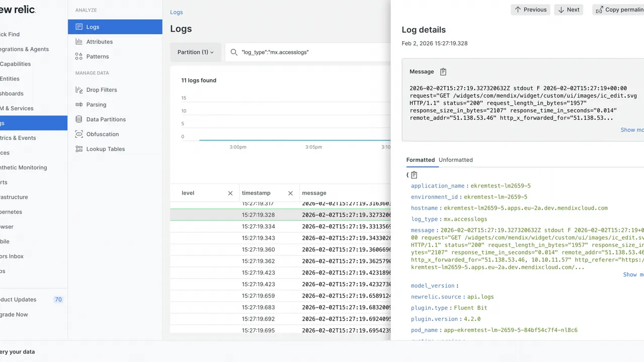Click the Data Partitions database icon
The height and width of the screenshot is (362, 644).
78,119
